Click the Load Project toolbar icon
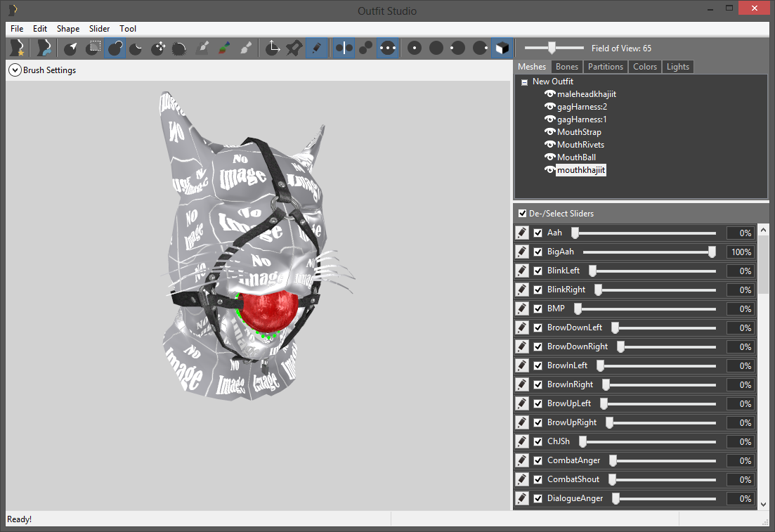 [x=44, y=48]
